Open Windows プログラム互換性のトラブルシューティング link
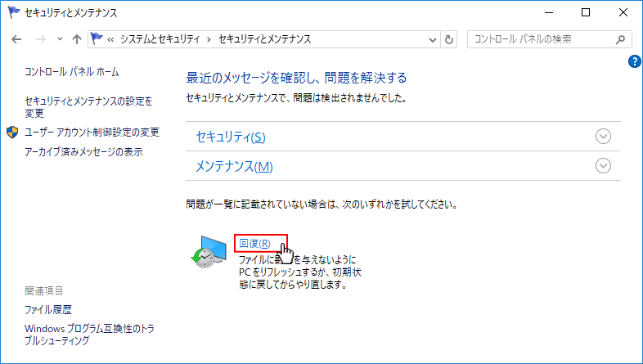The width and height of the screenshot is (643, 364). coord(89,335)
